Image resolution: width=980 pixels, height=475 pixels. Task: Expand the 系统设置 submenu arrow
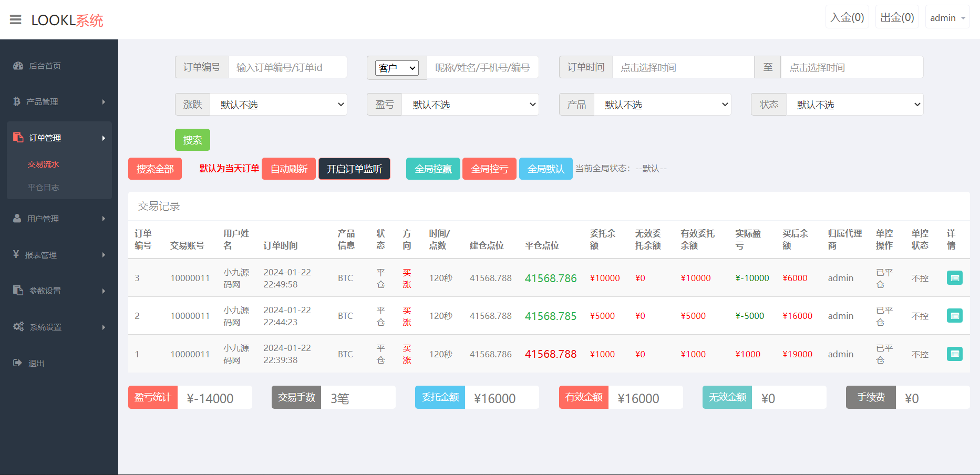pos(104,327)
